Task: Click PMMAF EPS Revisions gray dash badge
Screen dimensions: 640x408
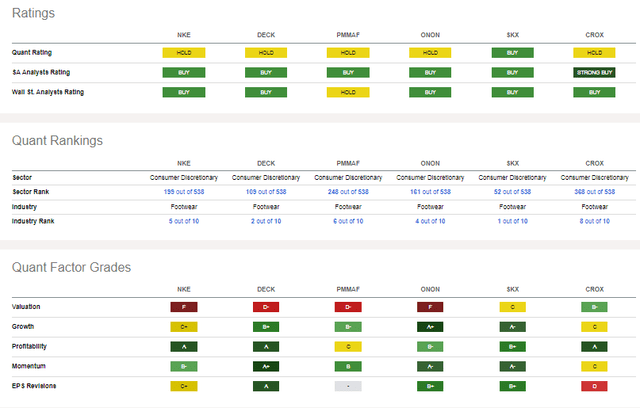Action: [x=348, y=386]
